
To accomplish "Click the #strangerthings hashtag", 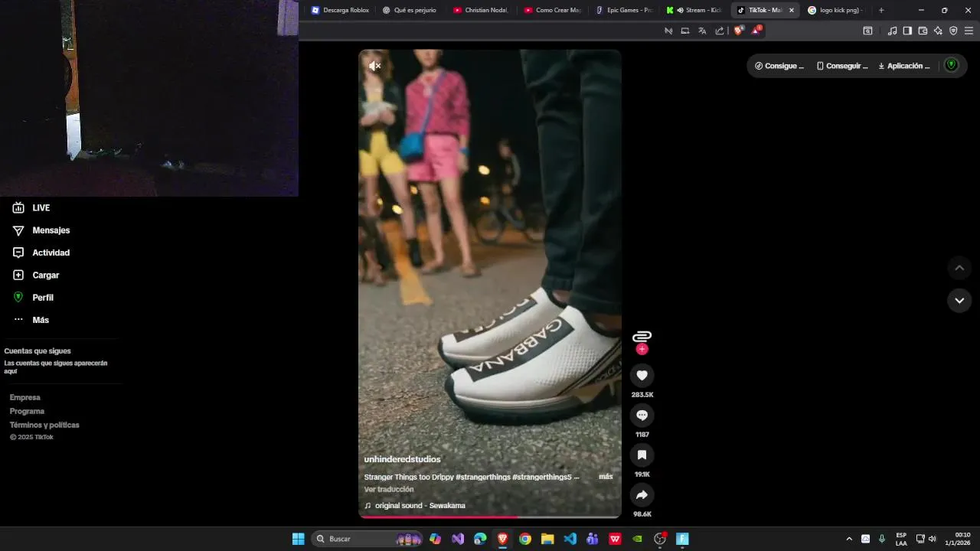I will tap(482, 477).
